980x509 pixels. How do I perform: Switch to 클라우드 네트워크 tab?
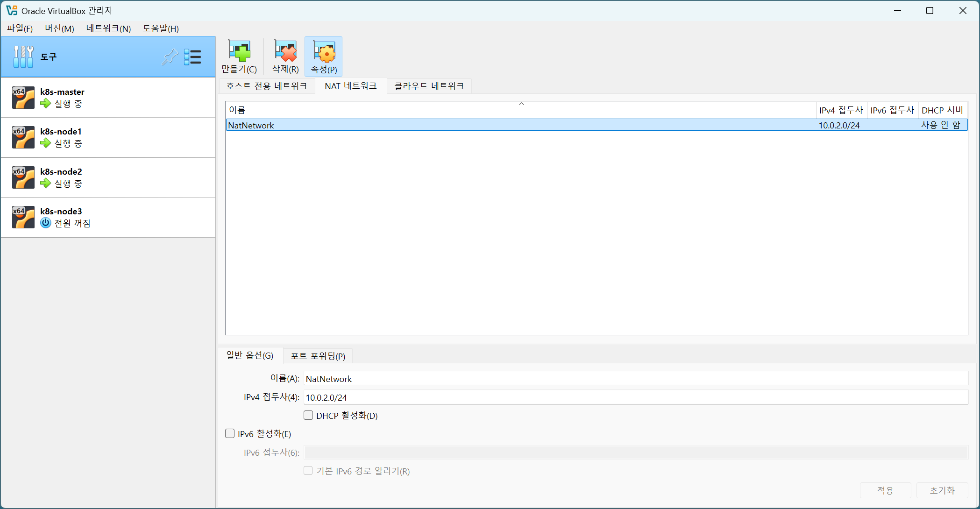click(429, 86)
